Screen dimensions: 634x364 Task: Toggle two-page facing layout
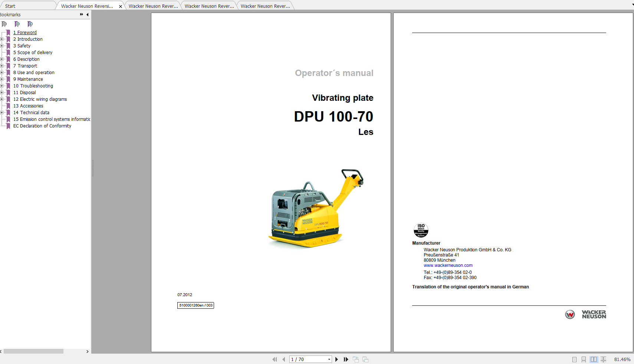tap(594, 359)
